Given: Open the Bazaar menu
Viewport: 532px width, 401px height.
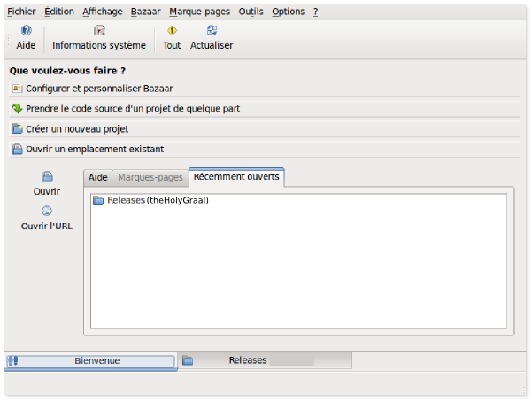Looking at the screenshot, I should coord(145,12).
